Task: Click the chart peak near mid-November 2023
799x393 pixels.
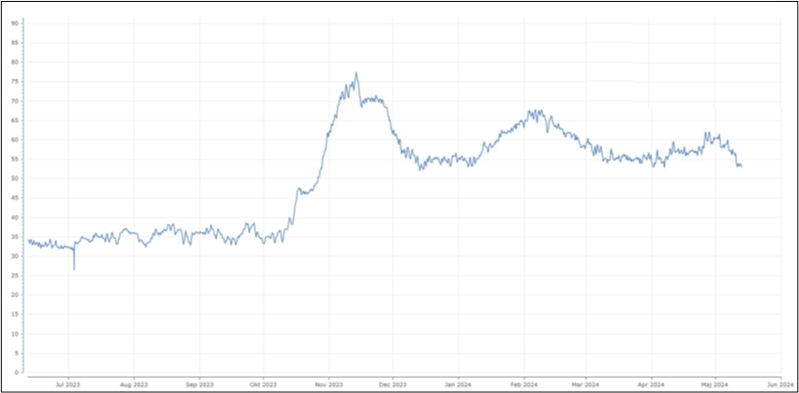Action: pos(356,73)
